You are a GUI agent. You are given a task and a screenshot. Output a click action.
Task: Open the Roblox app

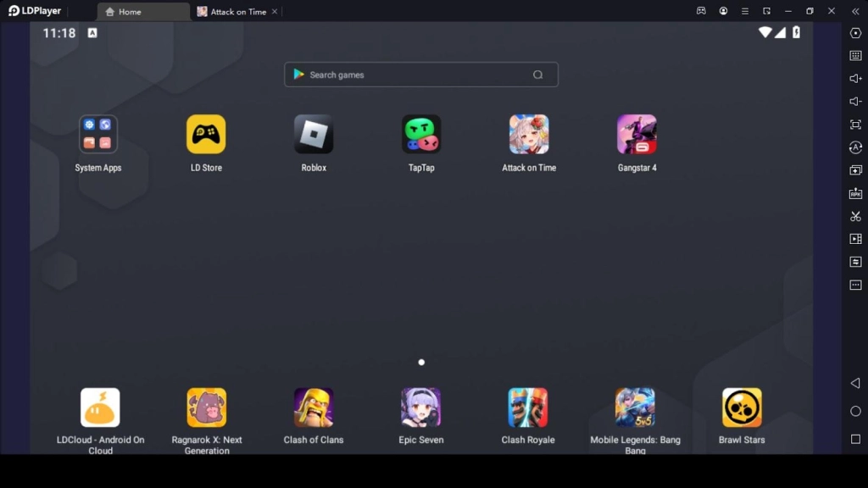(x=314, y=134)
